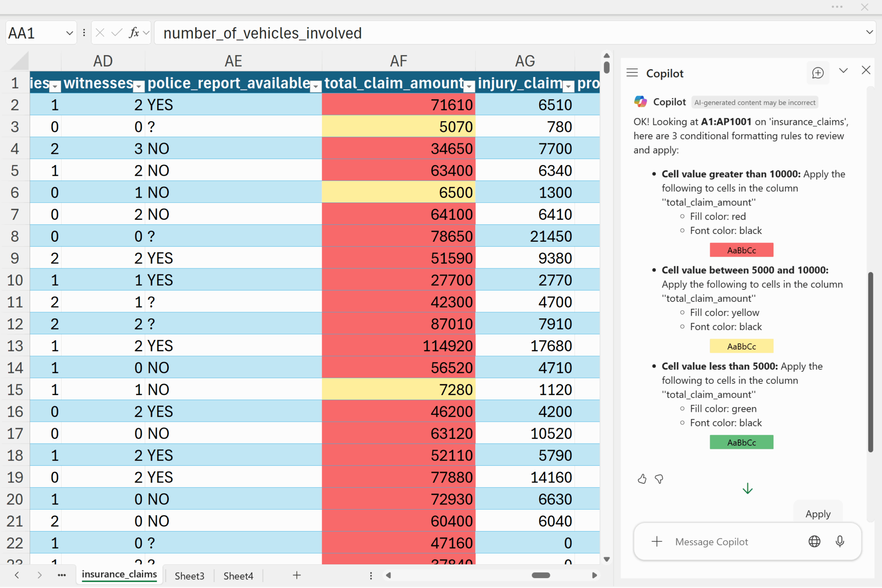Give thumbs up to Copilot response
882x588 pixels.
(x=642, y=479)
